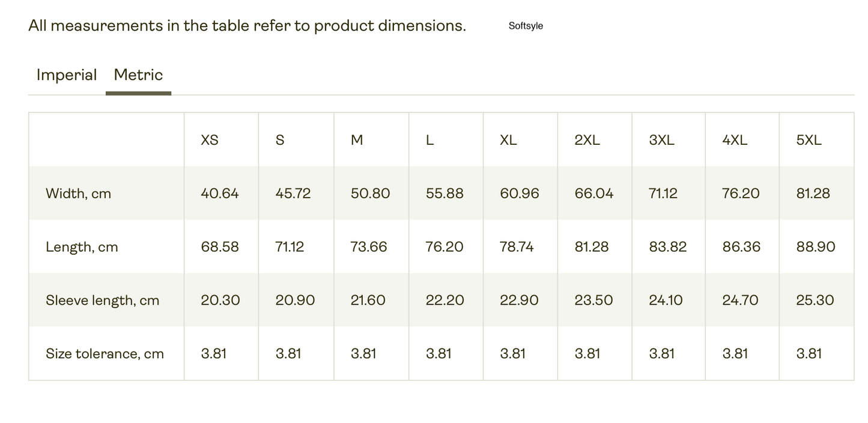Click the XS size column header
Viewport: 868px width, 423px height.
pos(210,140)
